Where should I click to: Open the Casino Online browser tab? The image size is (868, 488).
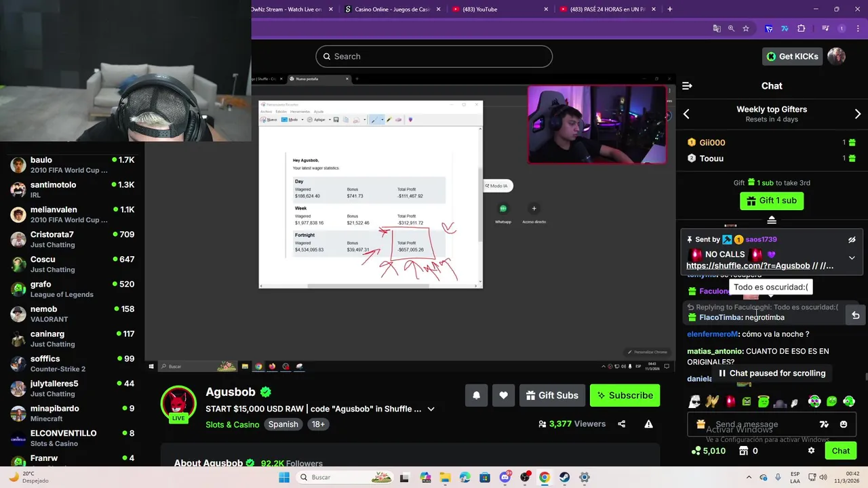[392, 9]
